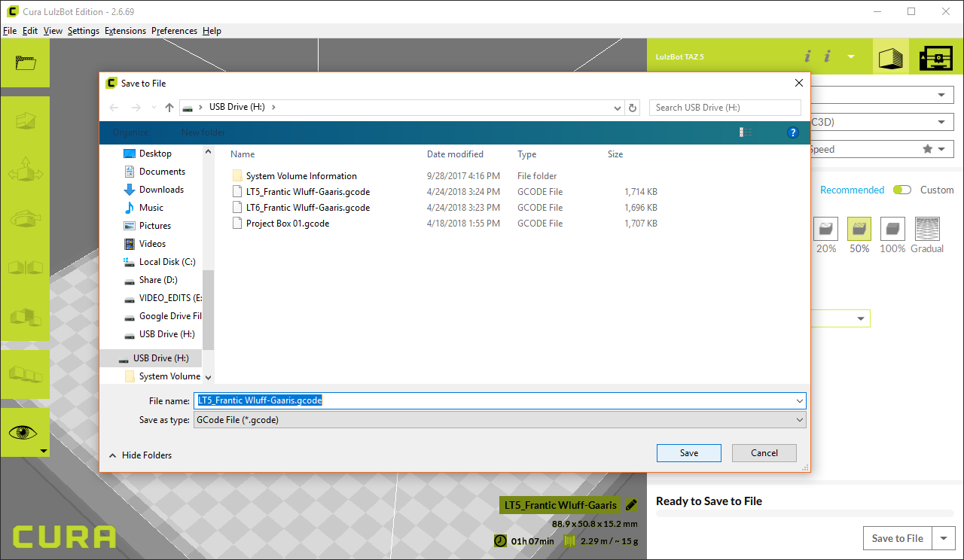
Task: Select 20% infill icon
Action: point(826,229)
